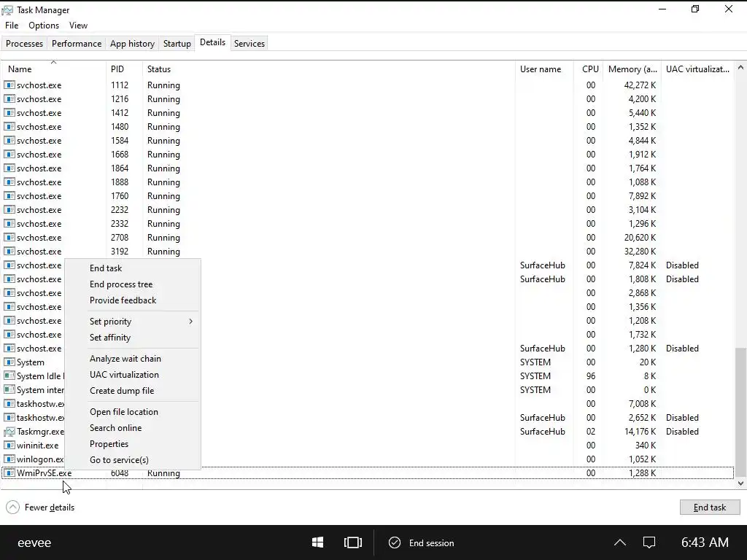Expand the Set priority submenu
Image resolution: width=747 pixels, height=560 pixels.
pyautogui.click(x=142, y=322)
